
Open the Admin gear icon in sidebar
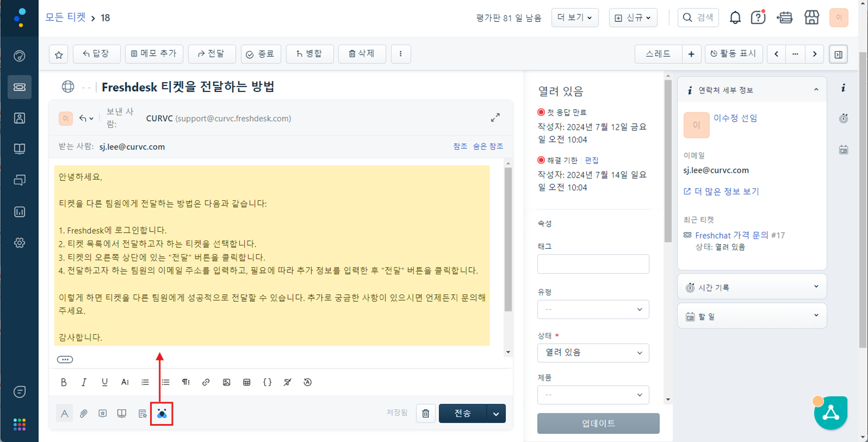pyautogui.click(x=19, y=243)
